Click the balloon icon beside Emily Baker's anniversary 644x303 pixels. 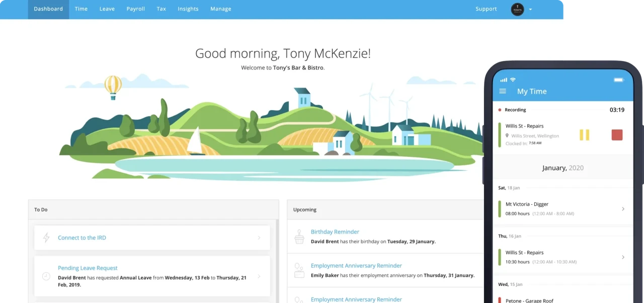(x=299, y=270)
